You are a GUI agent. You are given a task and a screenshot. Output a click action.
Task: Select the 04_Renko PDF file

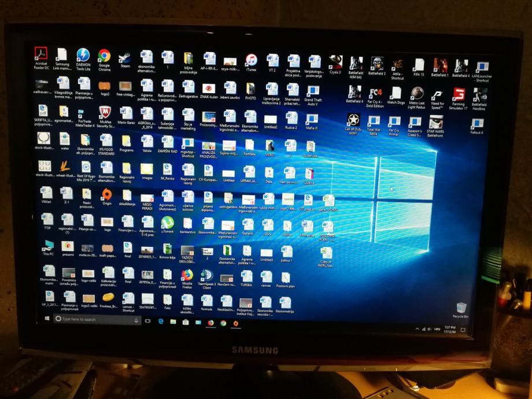(x=167, y=172)
